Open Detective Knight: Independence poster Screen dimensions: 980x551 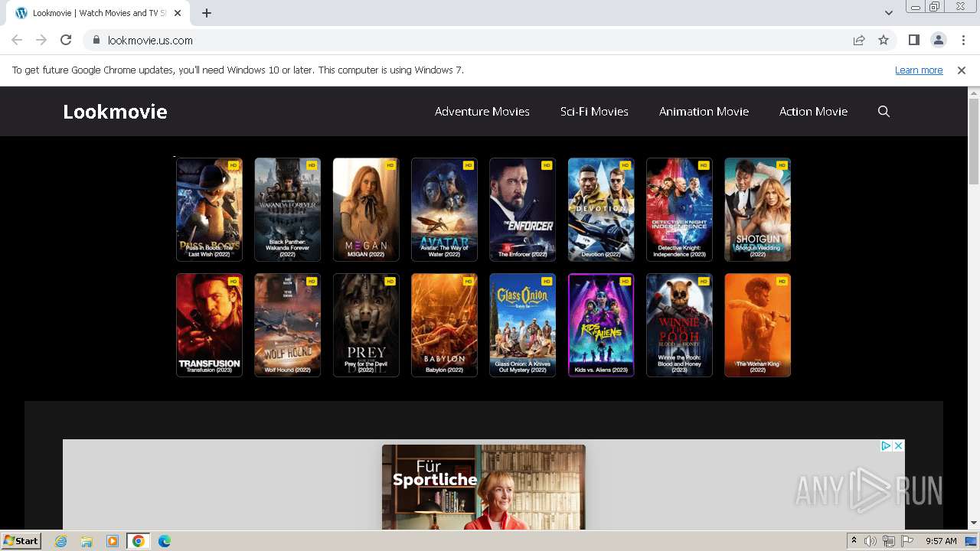(x=679, y=210)
